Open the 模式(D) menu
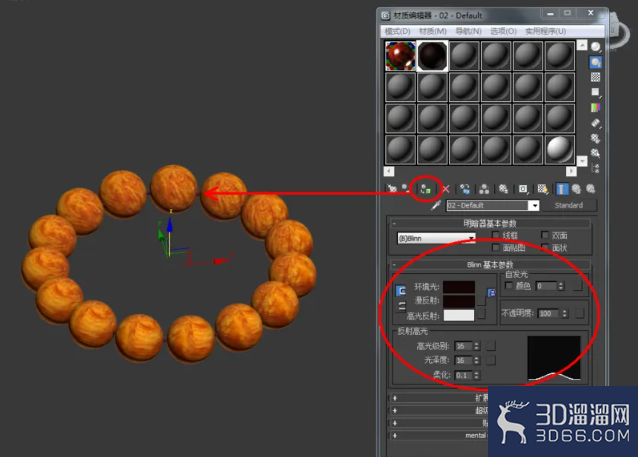 [x=397, y=31]
